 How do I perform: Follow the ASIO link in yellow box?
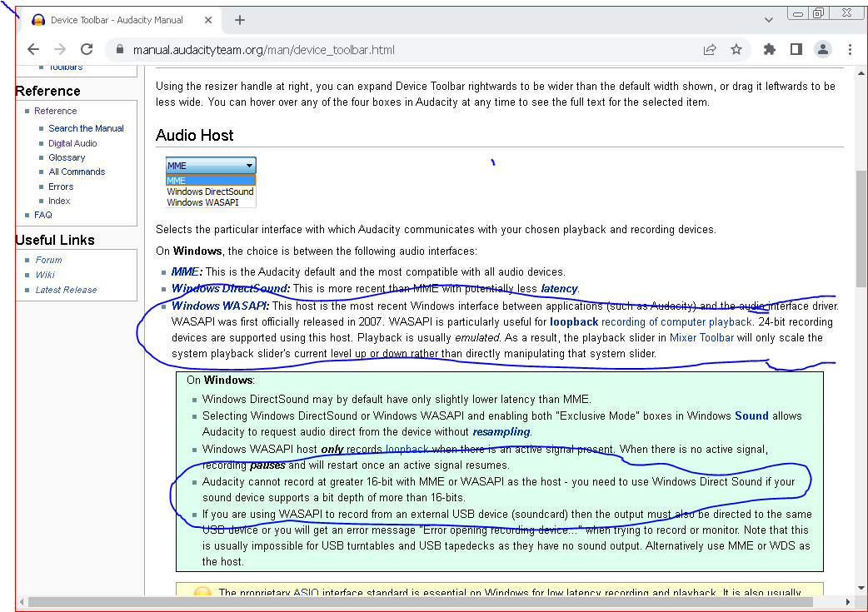306,592
